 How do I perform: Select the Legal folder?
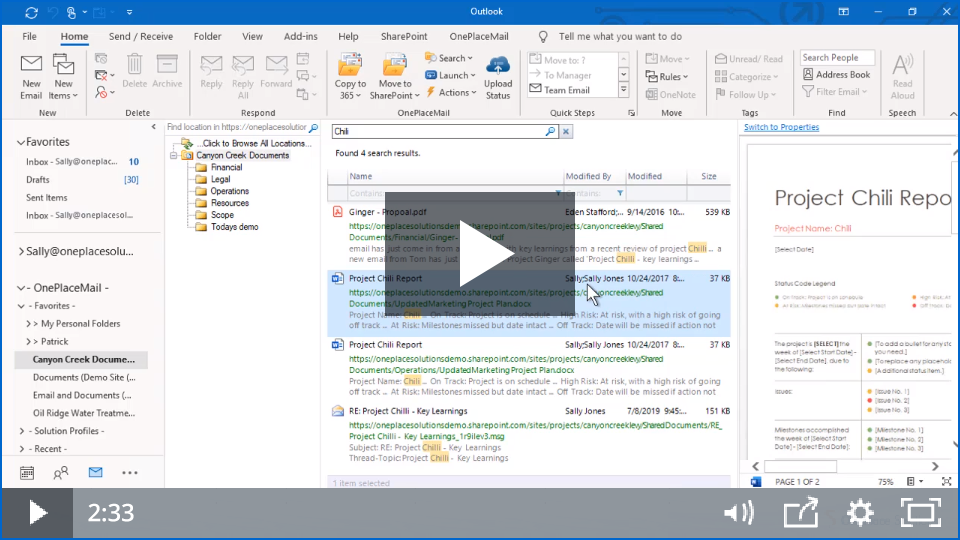tap(220, 179)
